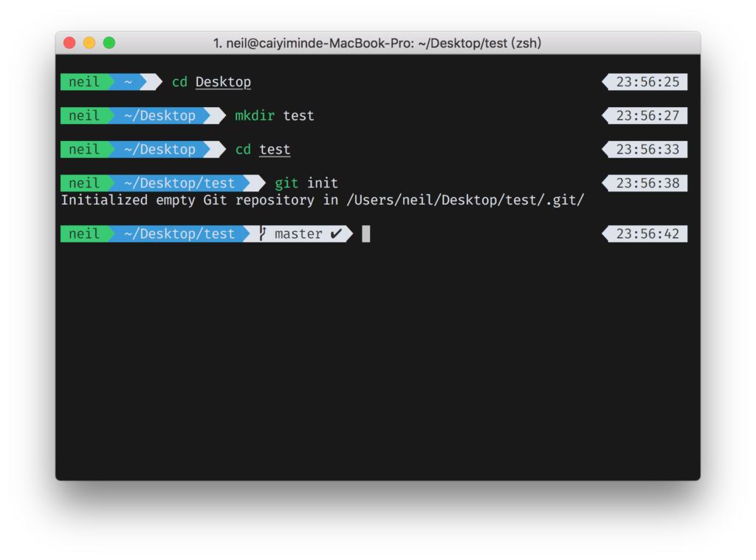Click the 23:56:33 timestamp
The image size is (756, 560).
click(647, 150)
